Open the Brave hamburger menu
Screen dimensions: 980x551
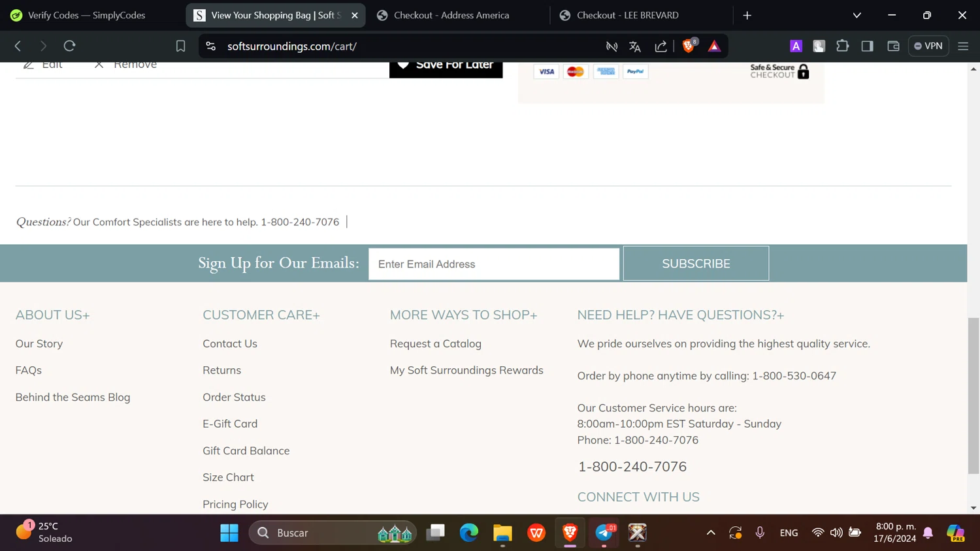[x=963, y=46]
